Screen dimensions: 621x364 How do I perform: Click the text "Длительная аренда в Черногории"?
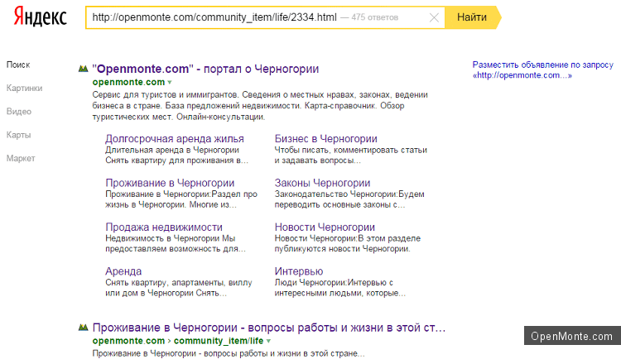pyautogui.click(x=172, y=150)
